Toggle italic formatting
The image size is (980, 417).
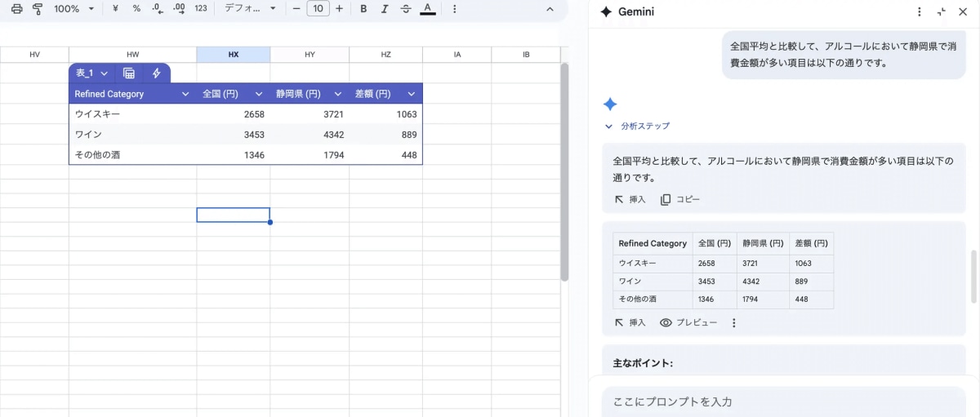click(x=385, y=9)
